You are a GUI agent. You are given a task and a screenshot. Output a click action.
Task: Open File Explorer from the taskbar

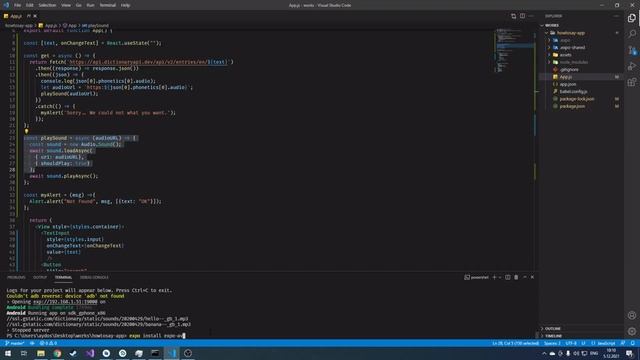pos(41,353)
